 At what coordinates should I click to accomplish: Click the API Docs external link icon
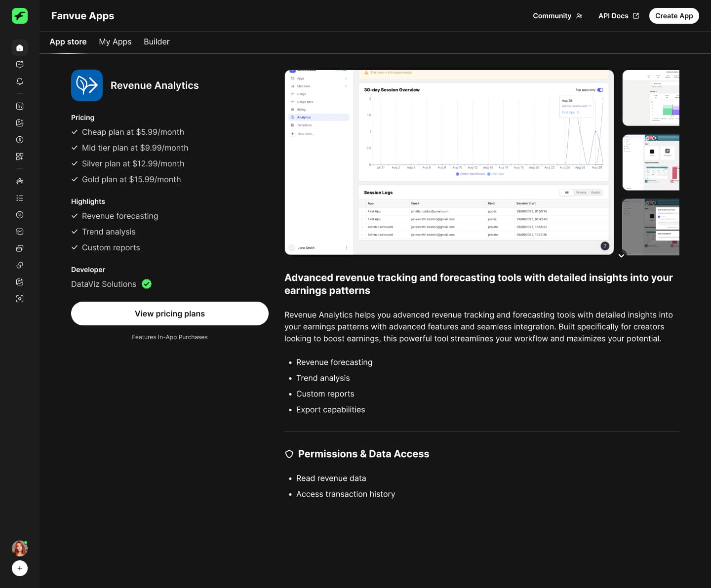pos(636,16)
